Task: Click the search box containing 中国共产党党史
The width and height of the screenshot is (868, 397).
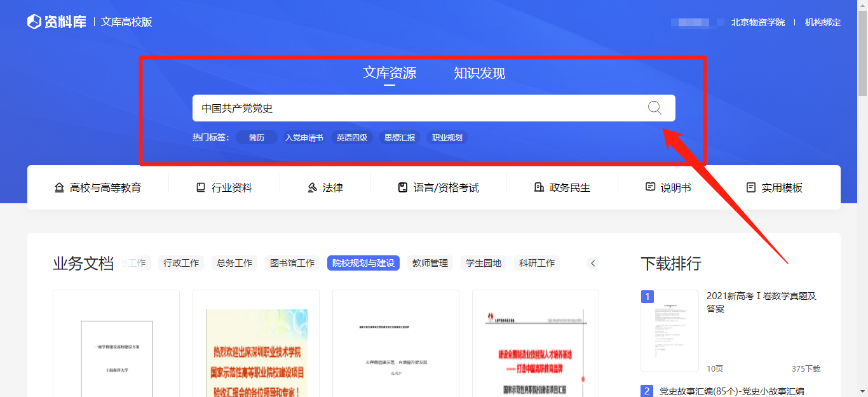Action: coord(413,108)
